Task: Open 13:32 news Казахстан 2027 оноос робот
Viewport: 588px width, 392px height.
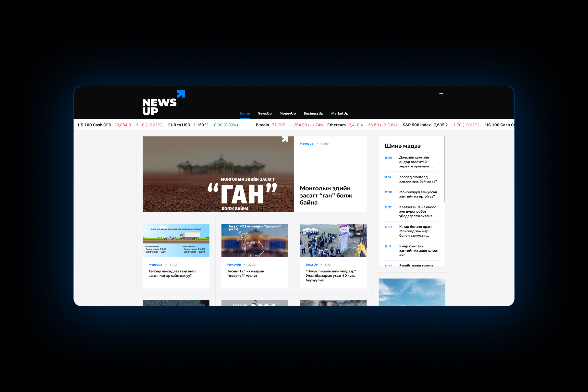Action: 411,211
